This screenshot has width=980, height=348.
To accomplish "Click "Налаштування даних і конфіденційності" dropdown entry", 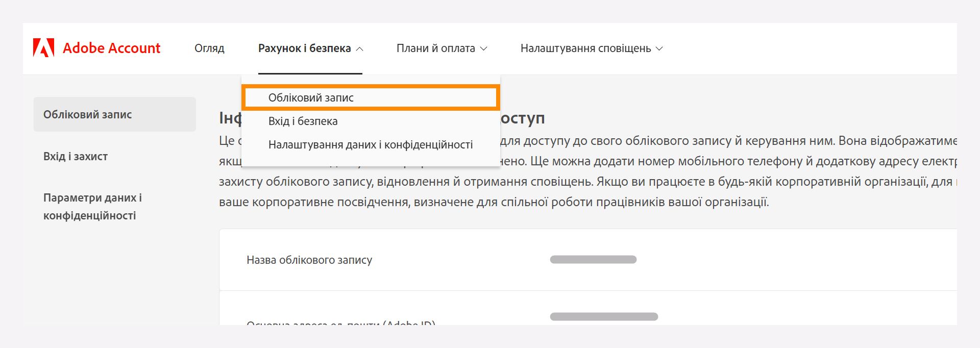I will click(x=370, y=144).
